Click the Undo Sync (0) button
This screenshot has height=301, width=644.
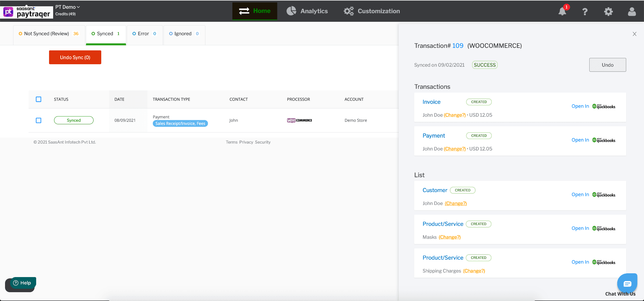click(x=75, y=57)
